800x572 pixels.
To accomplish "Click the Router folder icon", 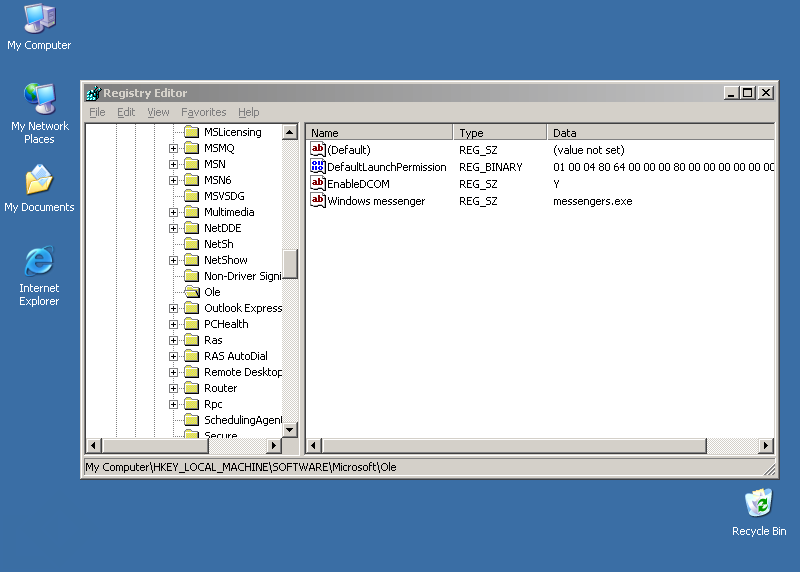I will [x=191, y=388].
